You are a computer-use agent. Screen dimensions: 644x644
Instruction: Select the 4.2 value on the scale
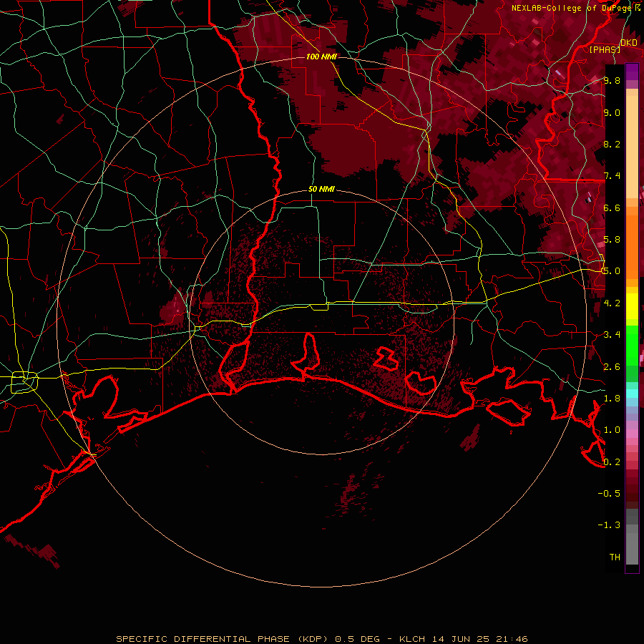pos(612,303)
